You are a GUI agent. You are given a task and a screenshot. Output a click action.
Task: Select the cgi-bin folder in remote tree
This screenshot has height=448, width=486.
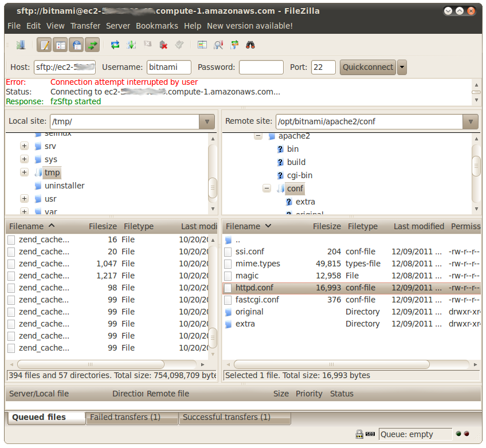click(x=299, y=175)
